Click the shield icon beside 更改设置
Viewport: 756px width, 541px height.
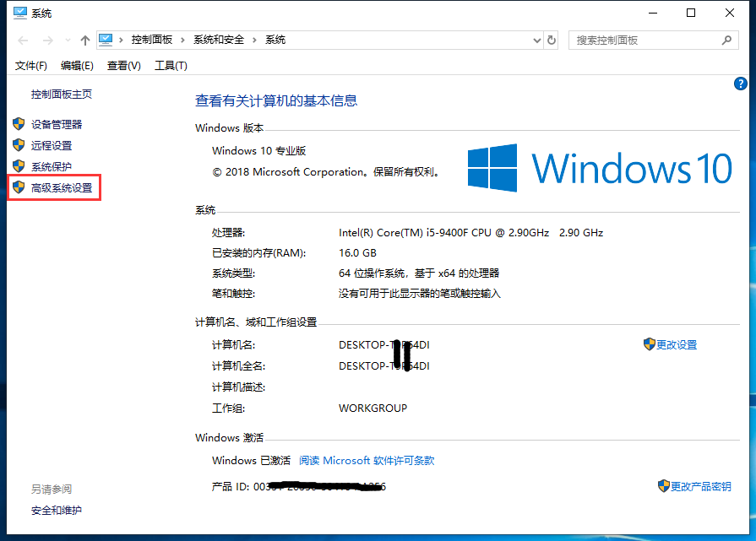pyautogui.click(x=650, y=344)
